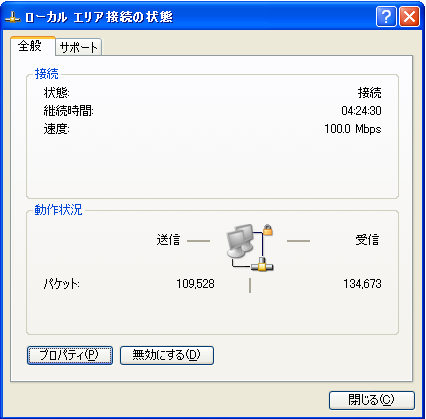Open the help question mark button
This screenshot has height=419, width=426.
pos(386,16)
